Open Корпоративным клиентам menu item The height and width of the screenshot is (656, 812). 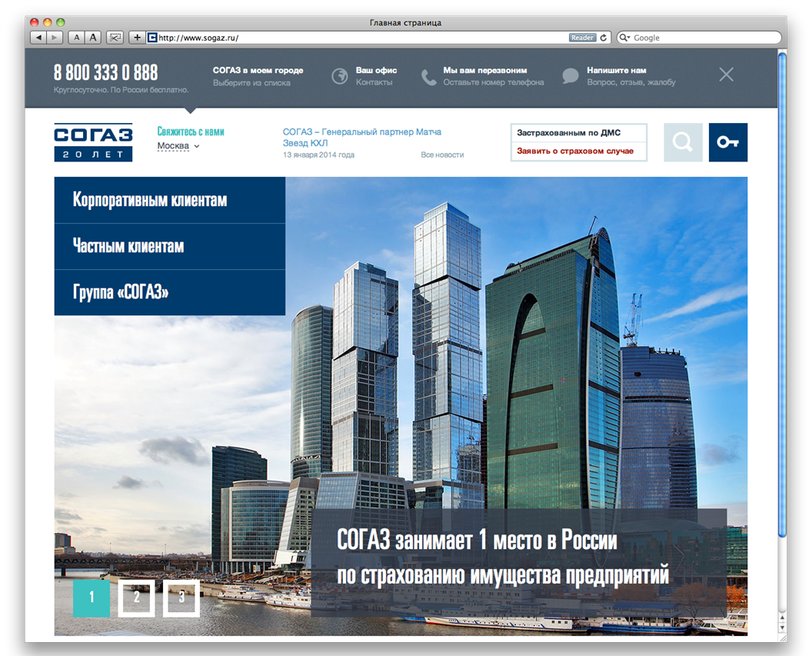tap(170, 201)
